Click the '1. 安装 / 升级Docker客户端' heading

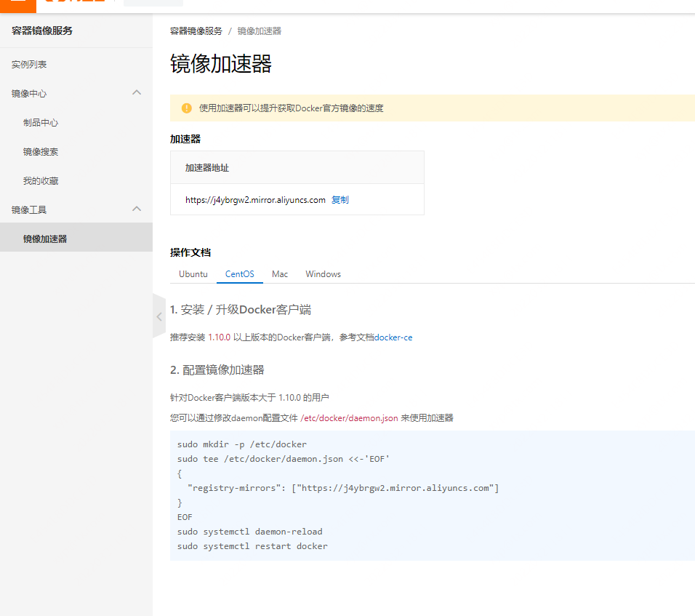click(241, 310)
